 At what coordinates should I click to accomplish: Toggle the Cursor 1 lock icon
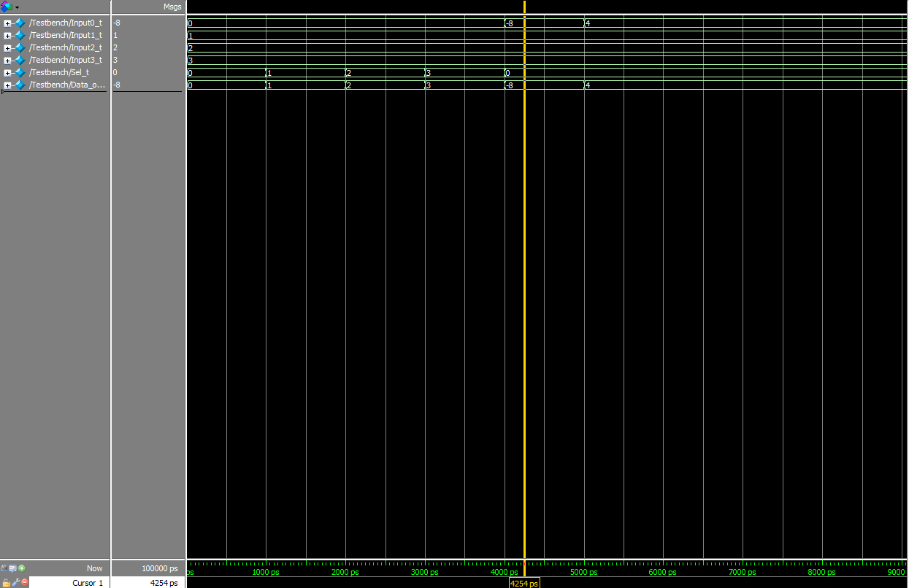6,582
